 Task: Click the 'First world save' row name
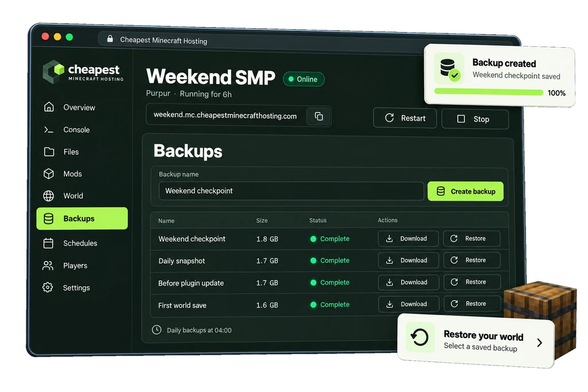click(x=182, y=305)
